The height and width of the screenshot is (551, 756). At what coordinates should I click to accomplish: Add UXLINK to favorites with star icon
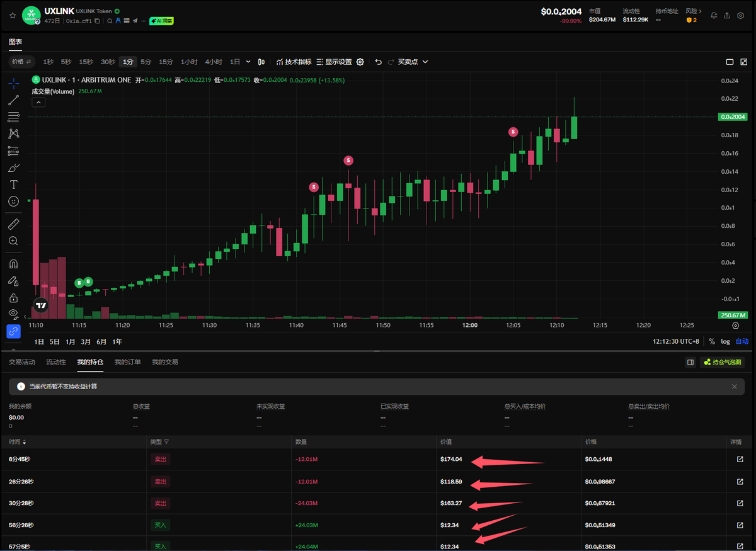click(13, 15)
